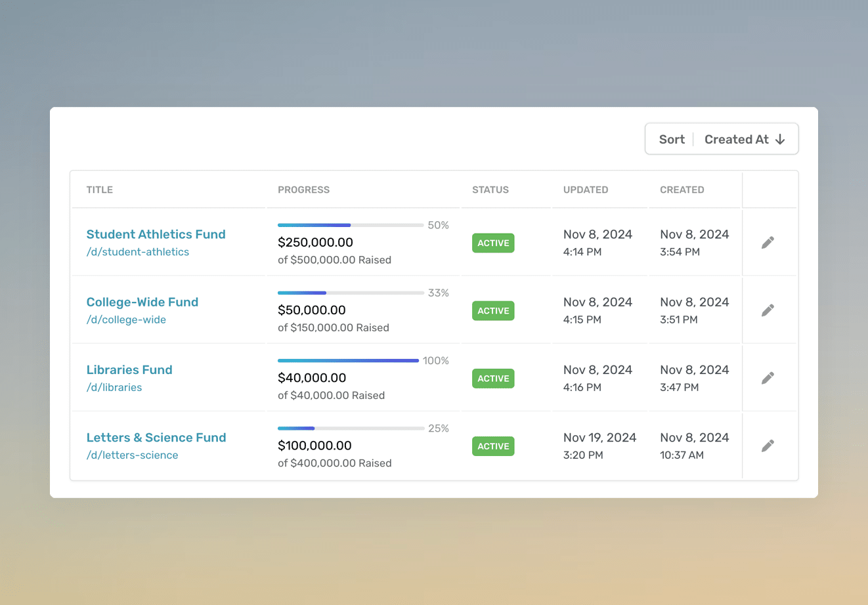Edit the Student Athletics Fund pencil icon
This screenshot has width=868, height=605.
coord(768,243)
